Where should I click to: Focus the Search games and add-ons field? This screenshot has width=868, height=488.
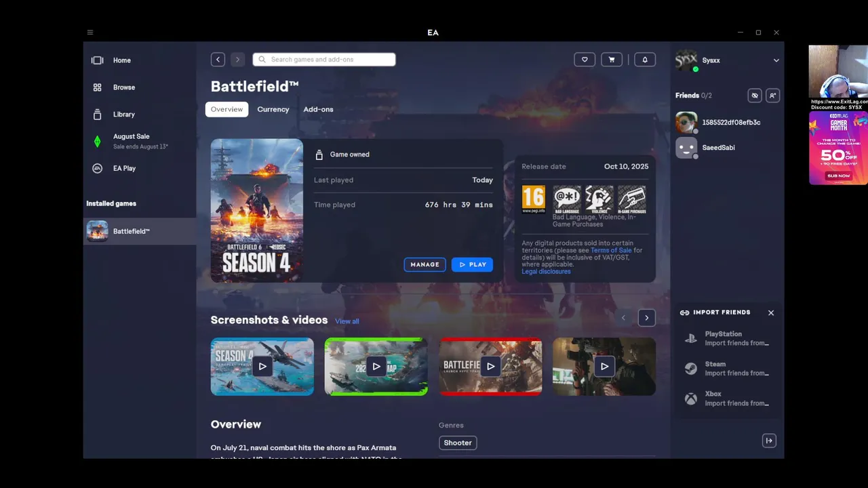324,60
